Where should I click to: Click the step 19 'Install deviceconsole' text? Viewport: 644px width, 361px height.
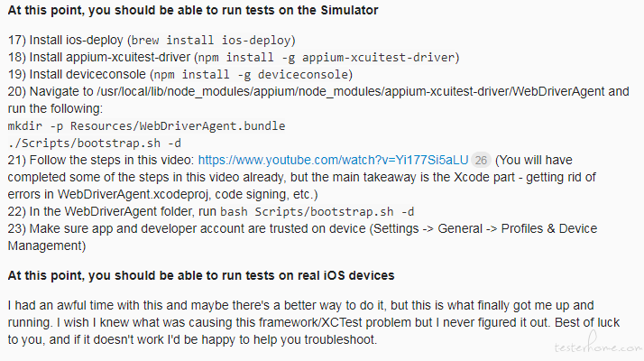click(77, 74)
